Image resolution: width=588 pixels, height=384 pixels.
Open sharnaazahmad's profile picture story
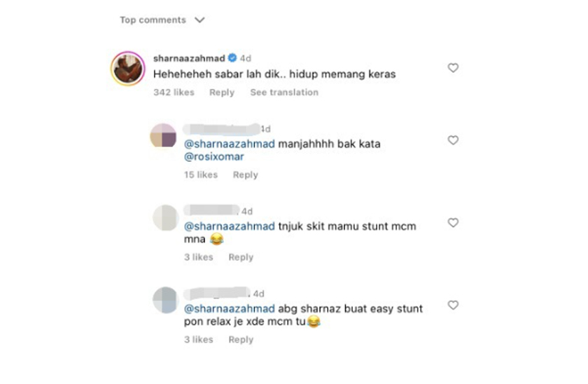[128, 69]
